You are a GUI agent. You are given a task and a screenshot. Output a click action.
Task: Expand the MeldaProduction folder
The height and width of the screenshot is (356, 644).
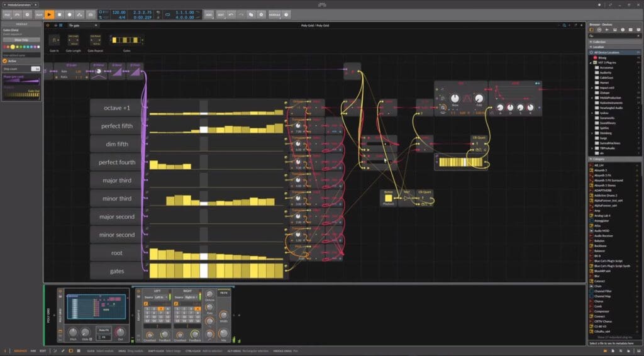(x=592, y=97)
